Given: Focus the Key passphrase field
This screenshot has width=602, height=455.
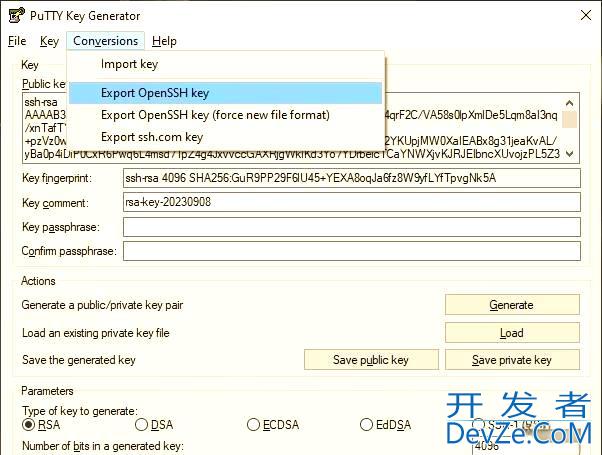Looking at the screenshot, I should click(352, 227).
